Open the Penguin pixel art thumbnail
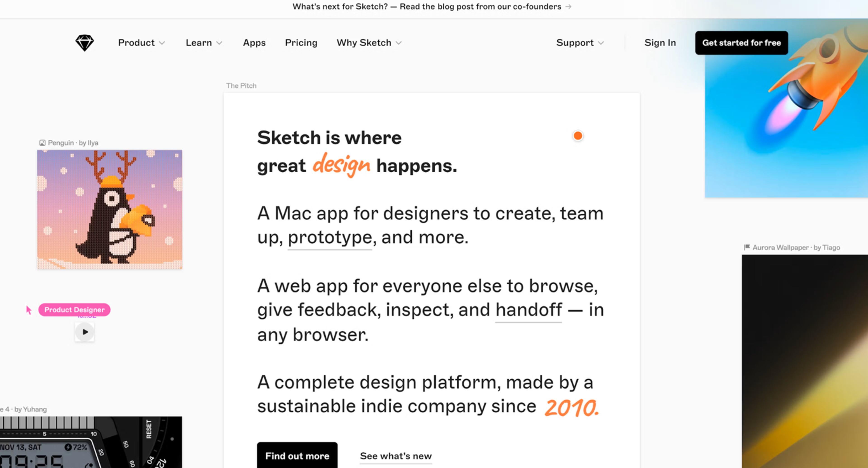Screen dimensions: 868x468 click(109, 209)
